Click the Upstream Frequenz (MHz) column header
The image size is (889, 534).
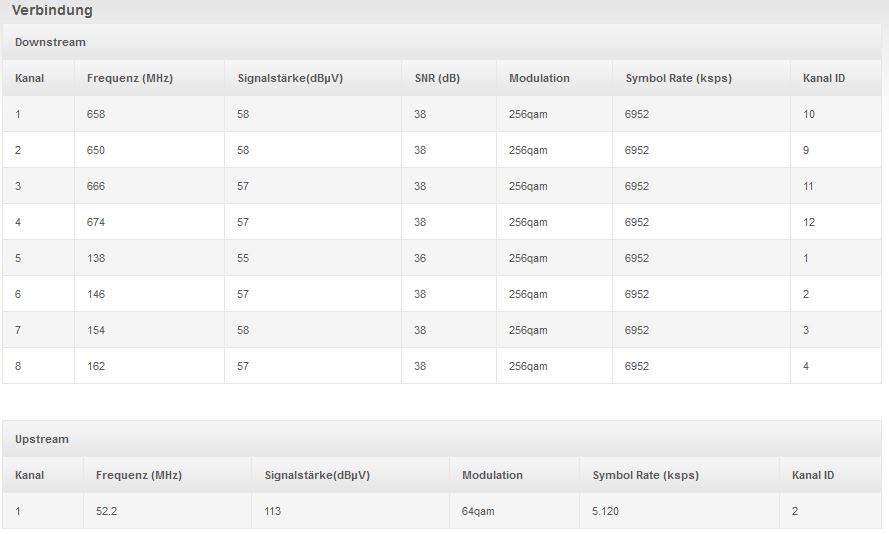[x=139, y=475]
